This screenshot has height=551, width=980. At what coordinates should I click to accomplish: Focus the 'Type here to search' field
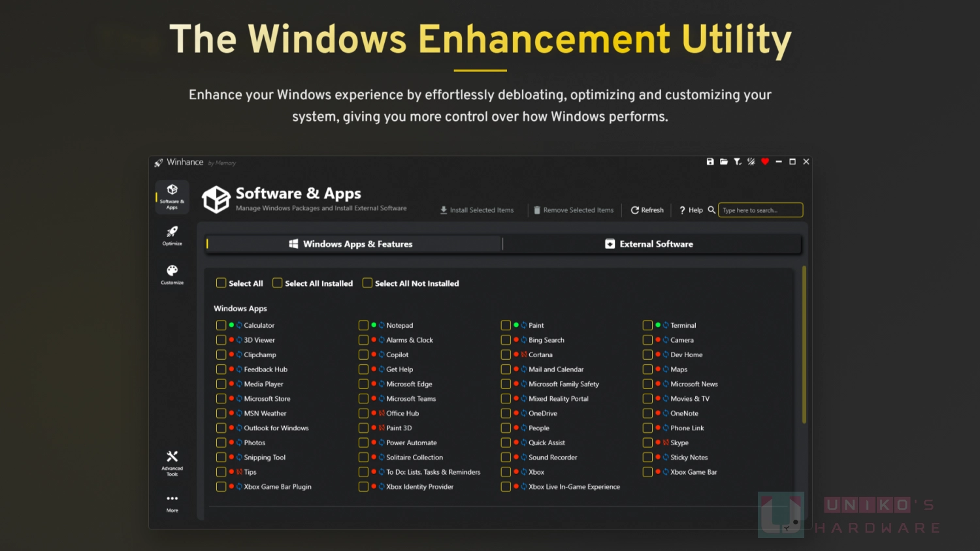click(x=760, y=210)
